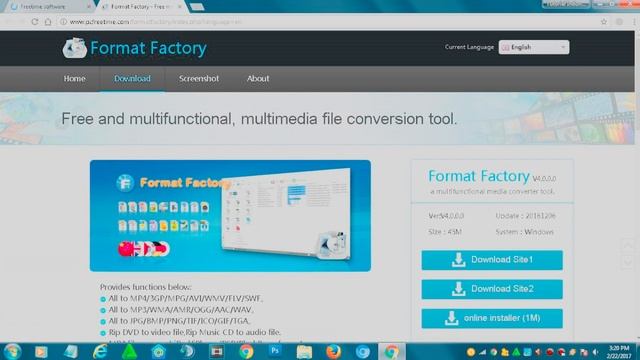Click the Download Site2 button

pos(492,289)
